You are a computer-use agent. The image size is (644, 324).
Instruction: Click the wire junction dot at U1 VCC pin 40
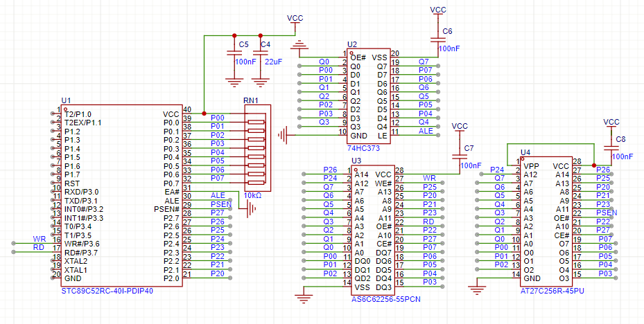pyautogui.click(x=204, y=114)
